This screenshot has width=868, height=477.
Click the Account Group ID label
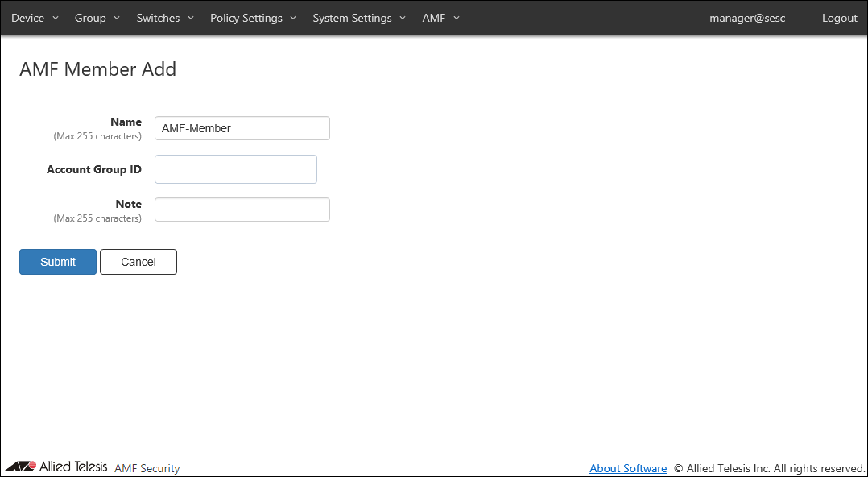click(x=94, y=169)
